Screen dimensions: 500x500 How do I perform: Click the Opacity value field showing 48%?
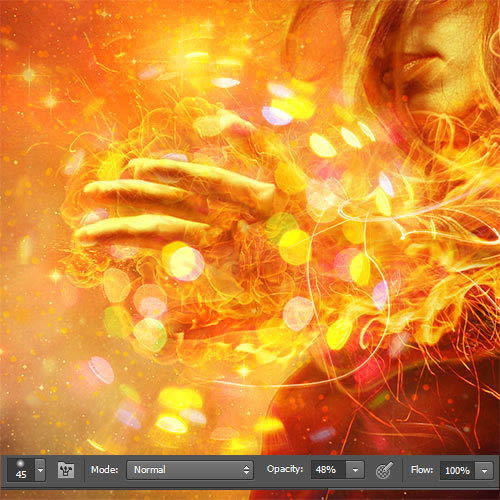(x=328, y=470)
